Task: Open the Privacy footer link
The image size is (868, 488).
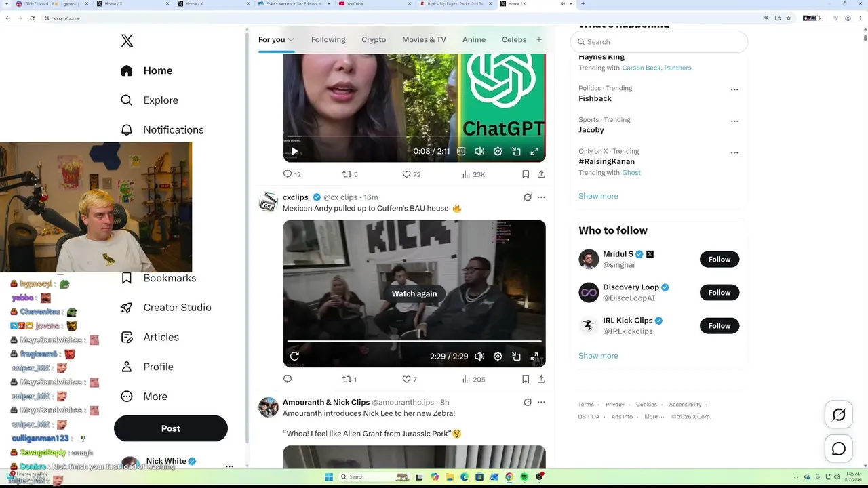Action: pos(615,405)
